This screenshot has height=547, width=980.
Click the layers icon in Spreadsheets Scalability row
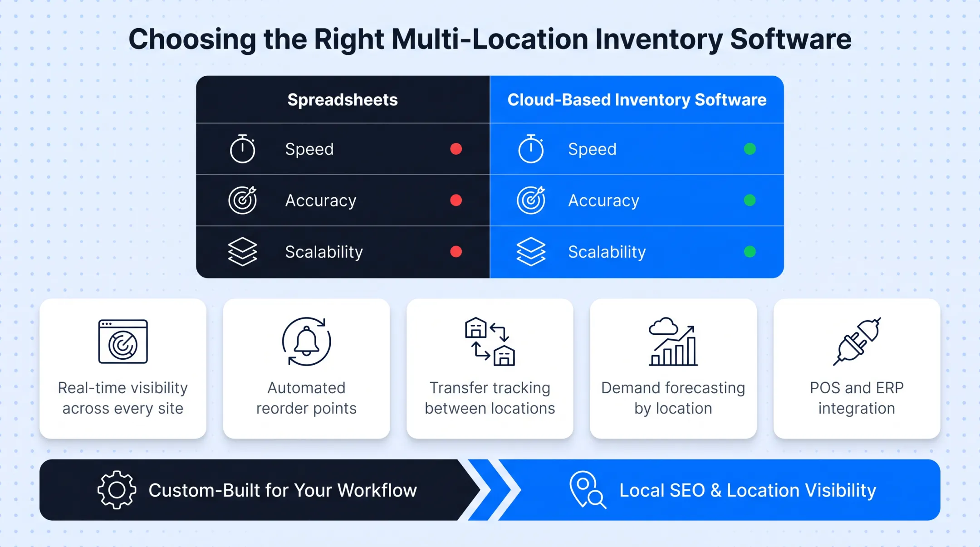click(243, 251)
